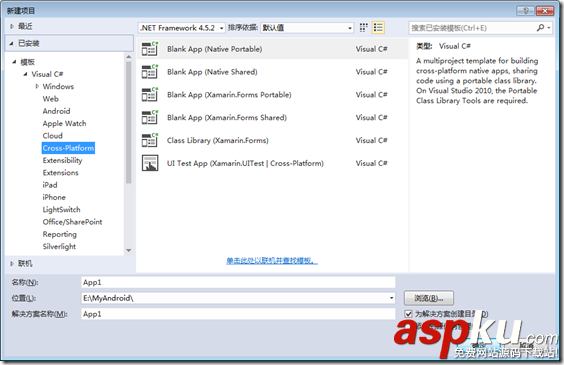Select Silverlight template category
The image size is (564, 365).
pyautogui.click(x=59, y=247)
